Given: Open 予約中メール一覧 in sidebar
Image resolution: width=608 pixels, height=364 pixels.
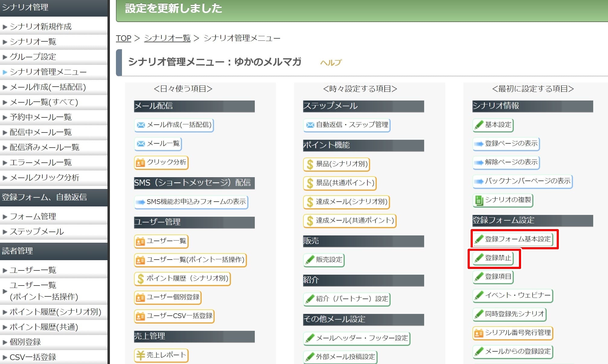Looking at the screenshot, I should coord(54,117).
